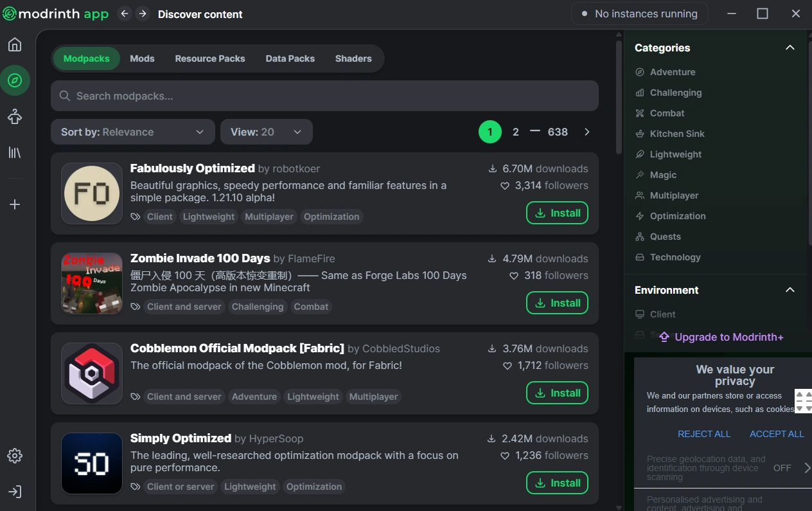Open Simply Optimized title link
The width and height of the screenshot is (812, 511).
point(181,438)
